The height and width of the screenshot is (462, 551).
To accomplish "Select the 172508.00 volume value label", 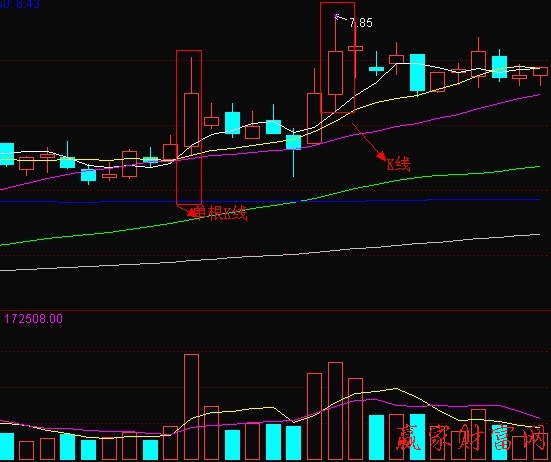I will [33, 319].
